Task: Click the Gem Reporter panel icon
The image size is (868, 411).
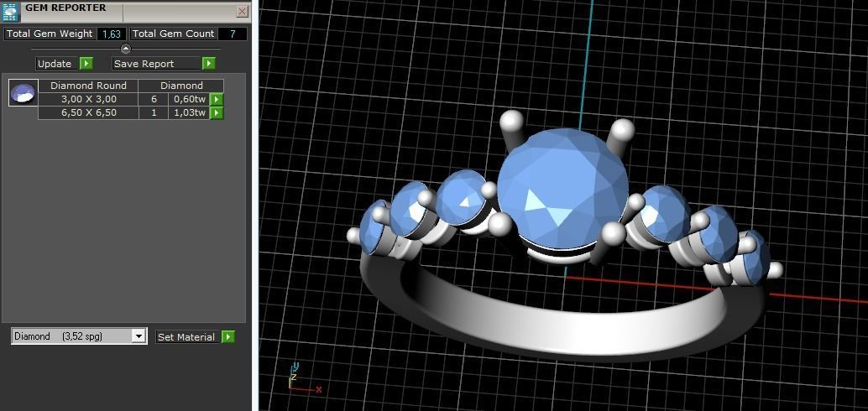Action: click(9, 12)
